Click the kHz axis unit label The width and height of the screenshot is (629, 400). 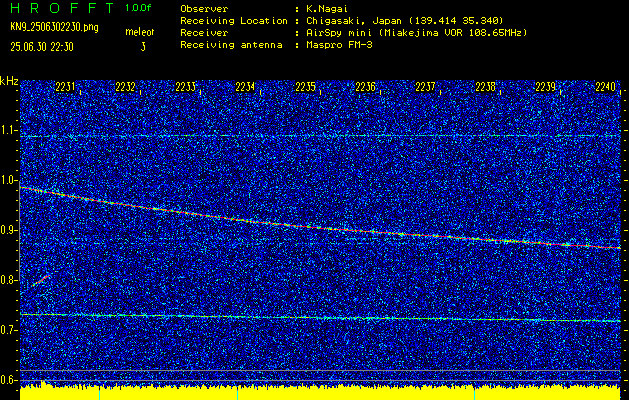coord(9,81)
